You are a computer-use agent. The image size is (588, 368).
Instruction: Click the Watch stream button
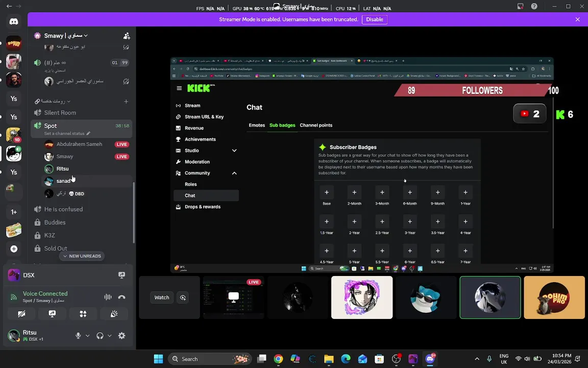[x=162, y=297]
